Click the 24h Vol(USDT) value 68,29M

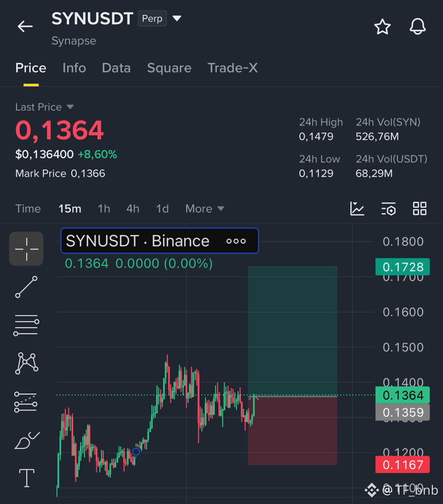[x=374, y=174]
